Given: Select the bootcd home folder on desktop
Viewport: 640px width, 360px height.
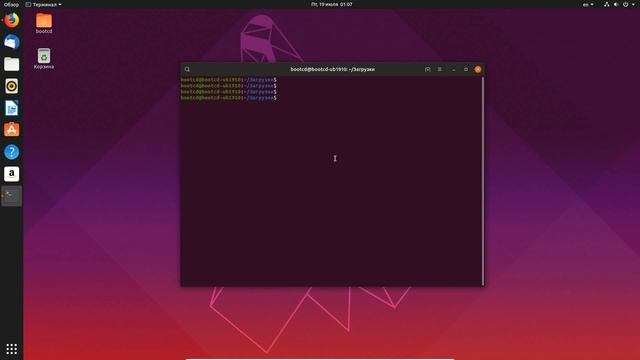Looking at the screenshot, I should (x=44, y=23).
